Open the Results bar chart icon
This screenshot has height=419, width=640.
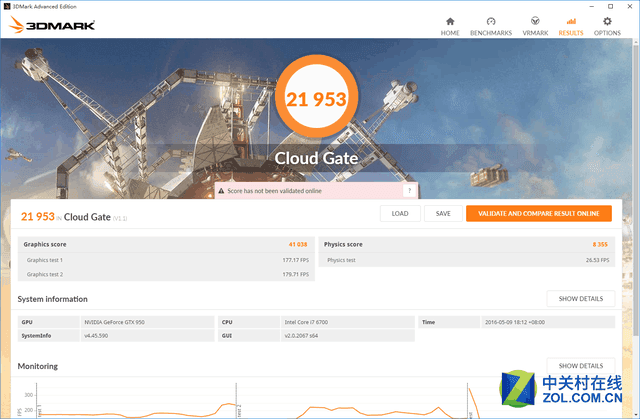(x=571, y=21)
